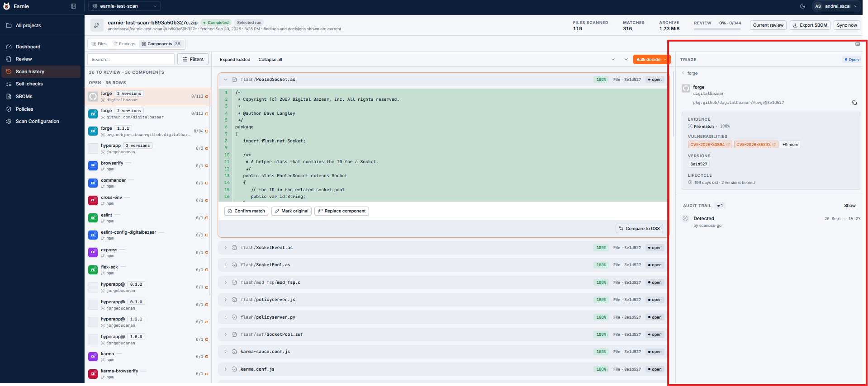
Task: Collapse the sidebar panel toggle icon
Action: coord(73,6)
